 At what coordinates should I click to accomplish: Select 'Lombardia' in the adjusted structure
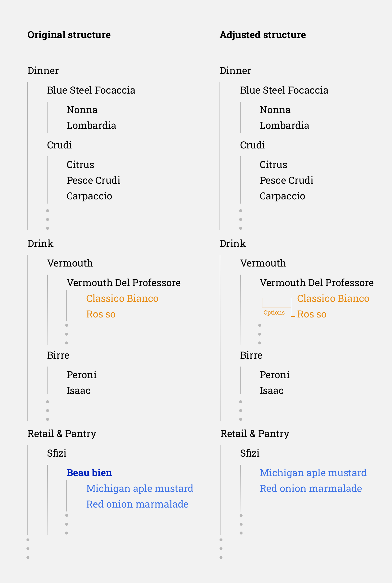coord(284,125)
